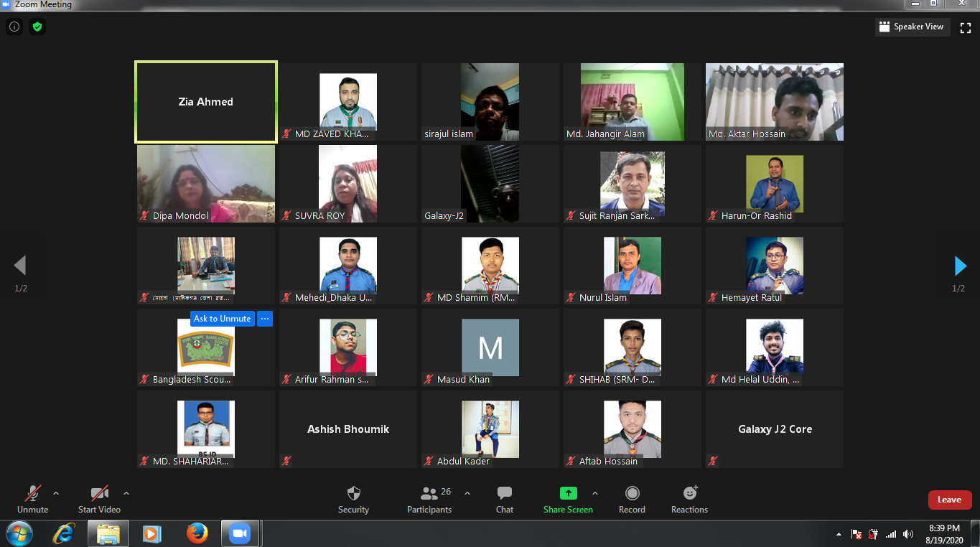
Task: Expand video options arrow beside Start Video
Action: (126, 493)
